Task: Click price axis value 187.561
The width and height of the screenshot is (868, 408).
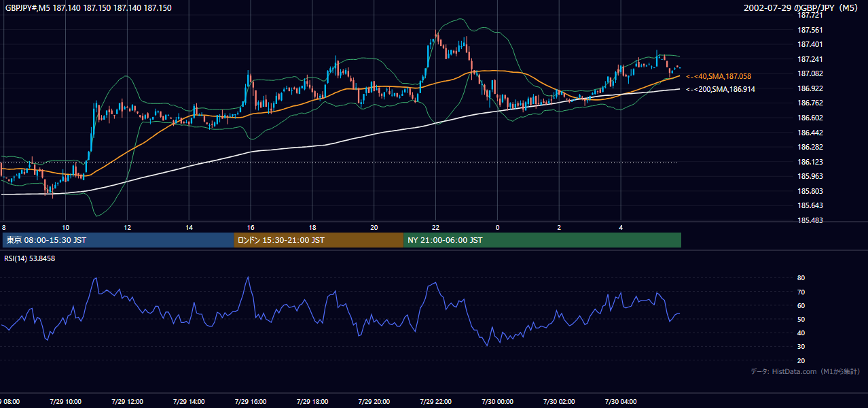Action: (810, 30)
